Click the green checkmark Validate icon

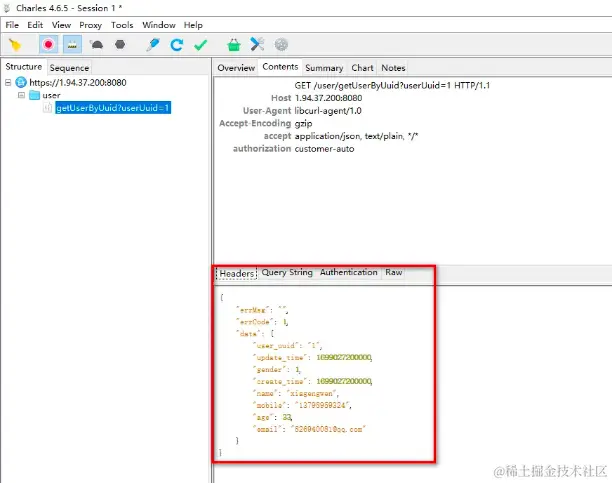201,45
